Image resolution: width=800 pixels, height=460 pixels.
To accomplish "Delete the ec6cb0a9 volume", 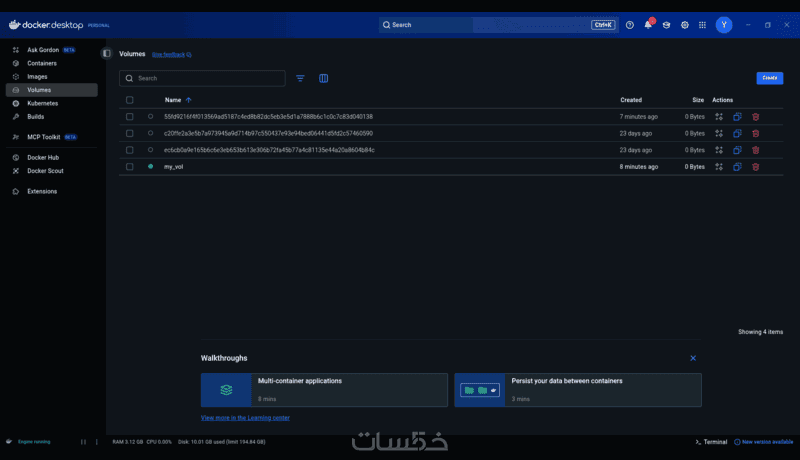I will coord(756,150).
